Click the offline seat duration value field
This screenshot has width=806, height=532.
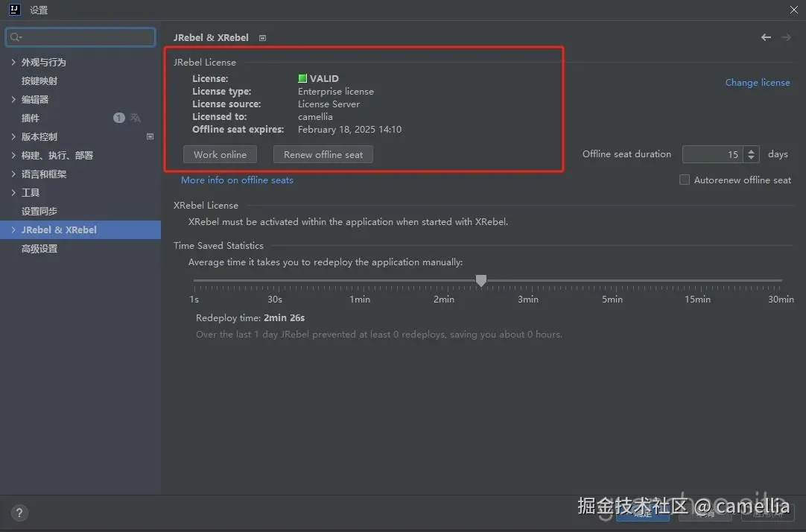712,154
